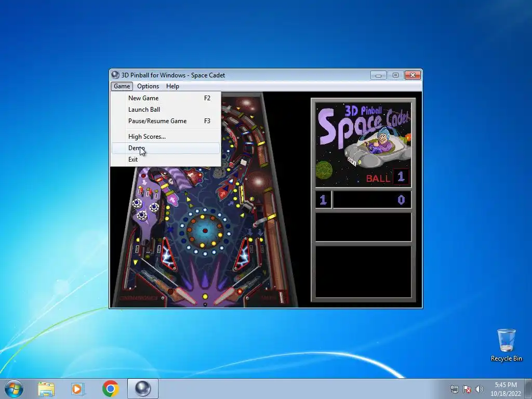Click the score display showing 0
Screen dimensions: 532x399
pos(372,199)
